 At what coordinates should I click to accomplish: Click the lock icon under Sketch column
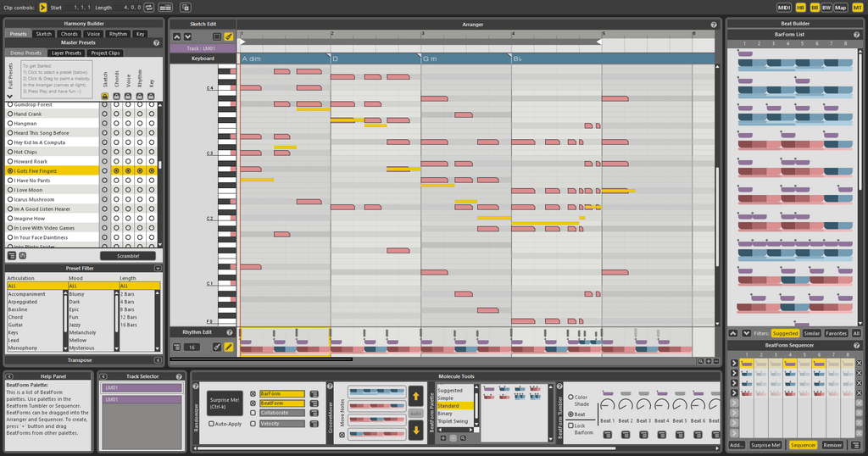(x=104, y=96)
